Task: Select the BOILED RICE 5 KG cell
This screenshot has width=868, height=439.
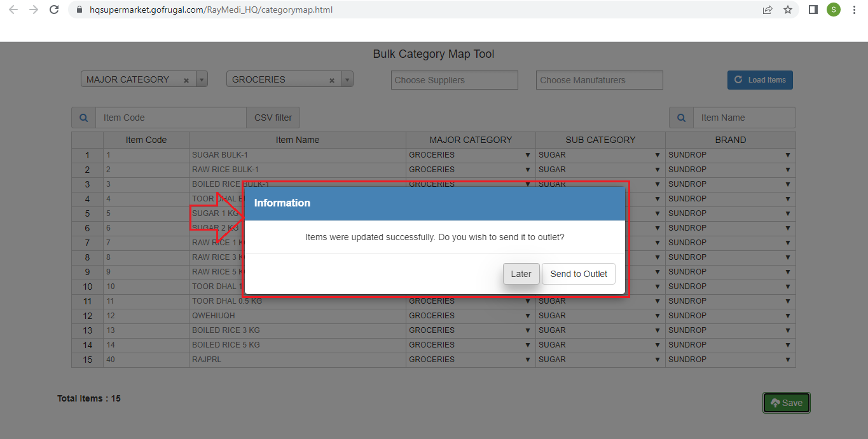Action: pos(298,345)
